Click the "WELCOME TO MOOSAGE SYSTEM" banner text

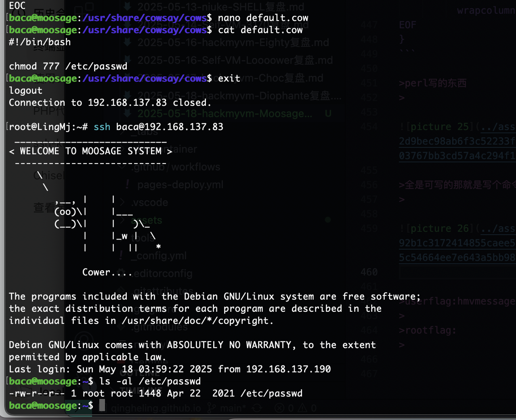click(91, 151)
